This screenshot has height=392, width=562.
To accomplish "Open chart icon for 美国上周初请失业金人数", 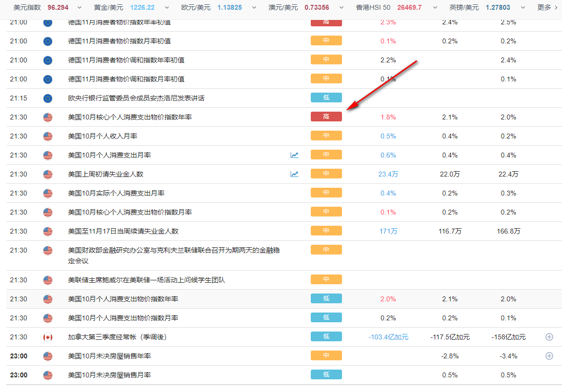I will pyautogui.click(x=294, y=174).
